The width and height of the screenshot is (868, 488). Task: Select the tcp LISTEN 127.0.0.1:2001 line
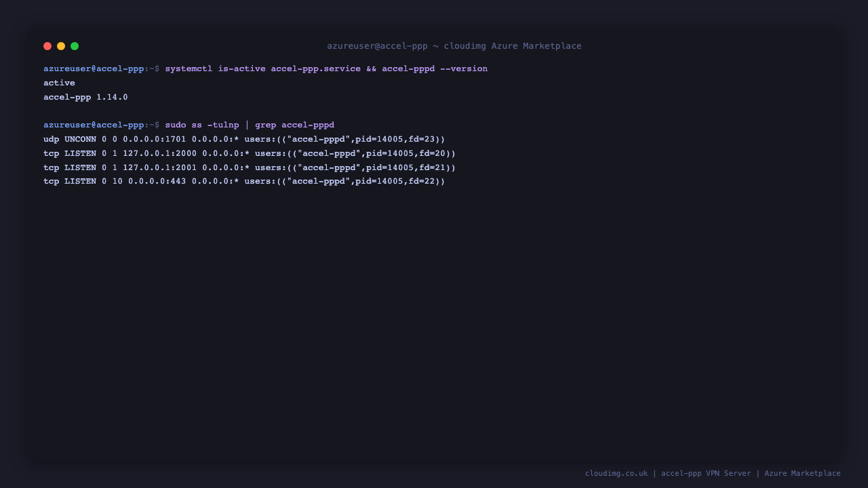coord(250,168)
